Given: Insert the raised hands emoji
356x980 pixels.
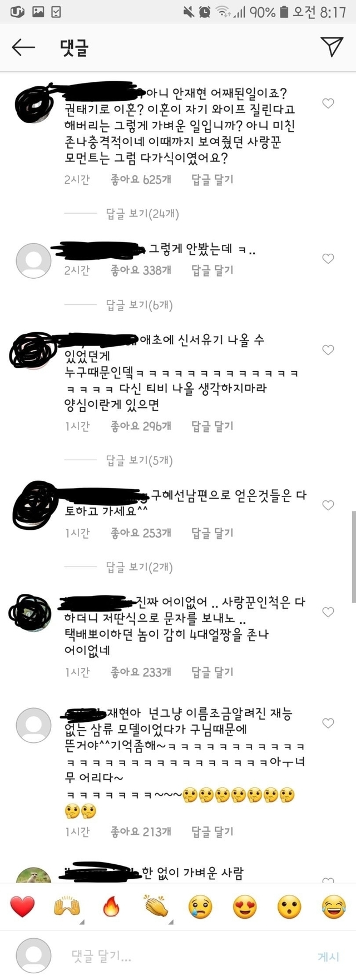Looking at the screenshot, I should click(67, 907).
